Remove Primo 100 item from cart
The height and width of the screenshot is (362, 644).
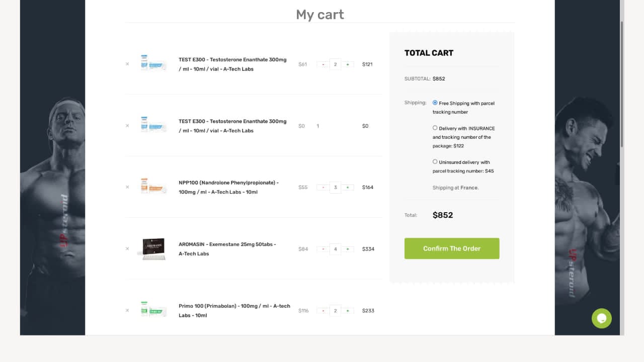click(127, 310)
